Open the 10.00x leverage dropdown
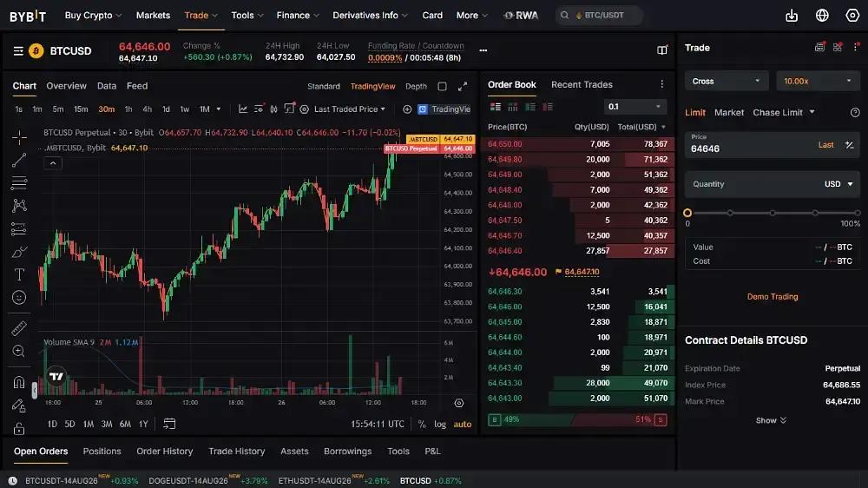 tap(818, 81)
